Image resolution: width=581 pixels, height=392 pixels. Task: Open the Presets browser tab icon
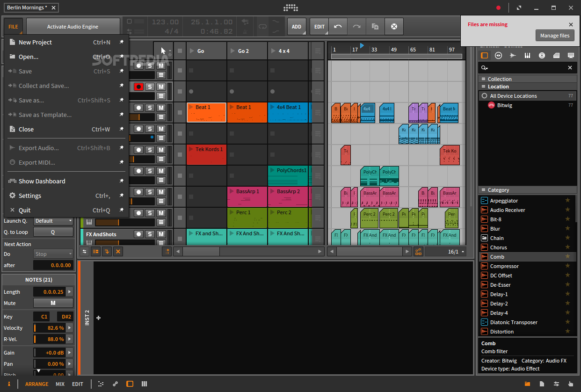click(x=499, y=55)
